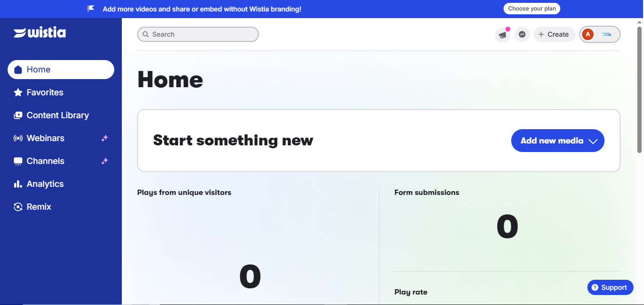Click the Remix icon in sidebar
Screen dimensions: 644x305
[x=18, y=207]
